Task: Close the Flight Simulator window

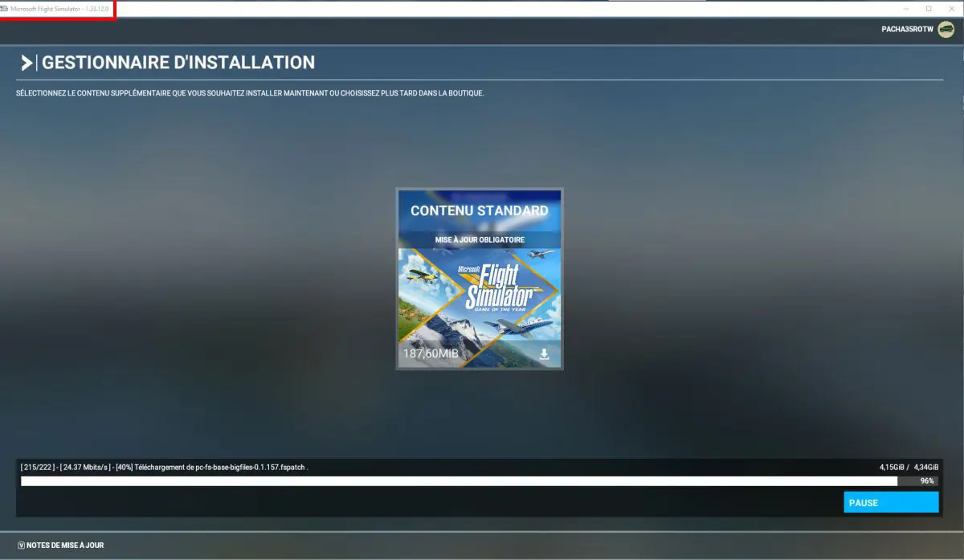Action: (952, 8)
